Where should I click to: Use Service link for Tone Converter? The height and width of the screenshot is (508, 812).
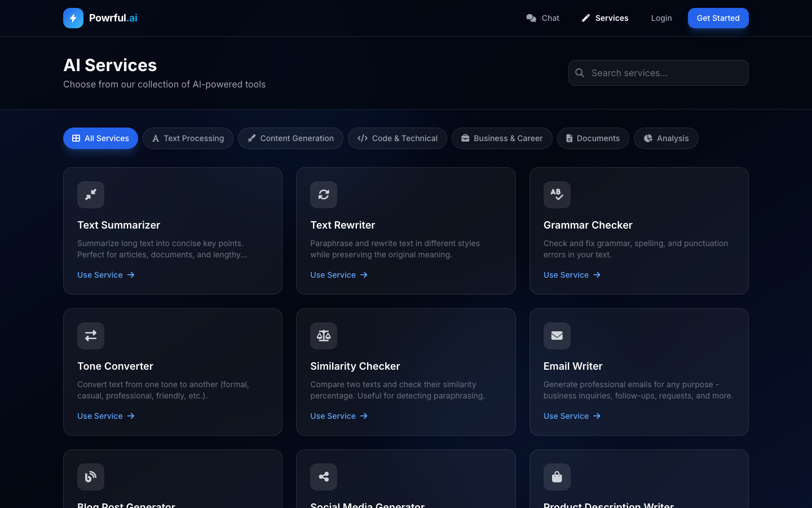(x=106, y=416)
